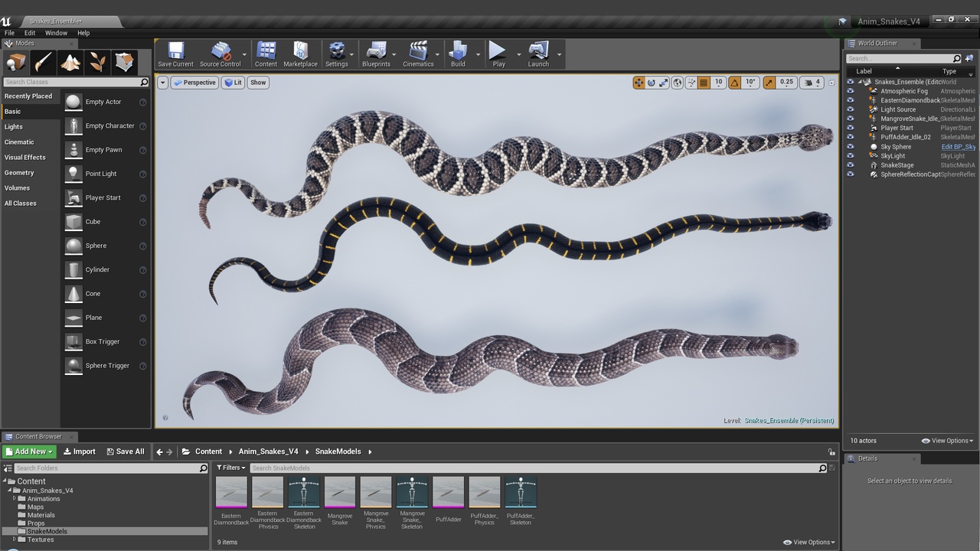980x551 pixels.
Task: Open the File menu
Action: [x=9, y=33]
